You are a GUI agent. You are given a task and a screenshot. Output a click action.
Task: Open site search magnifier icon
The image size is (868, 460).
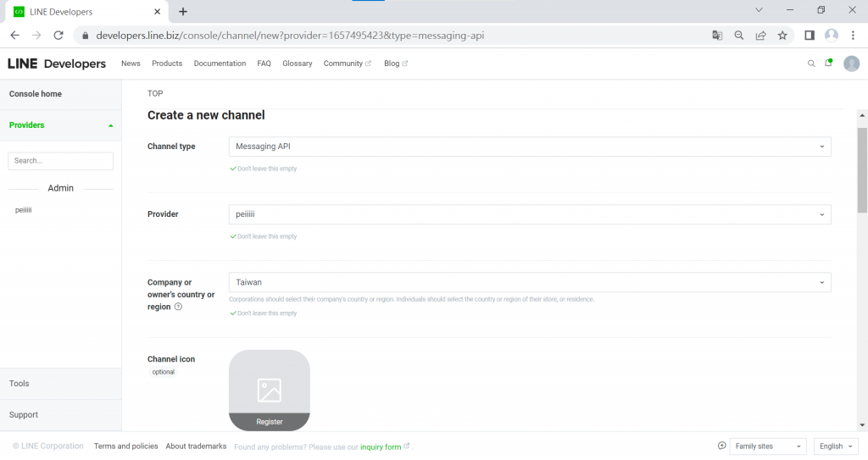811,64
